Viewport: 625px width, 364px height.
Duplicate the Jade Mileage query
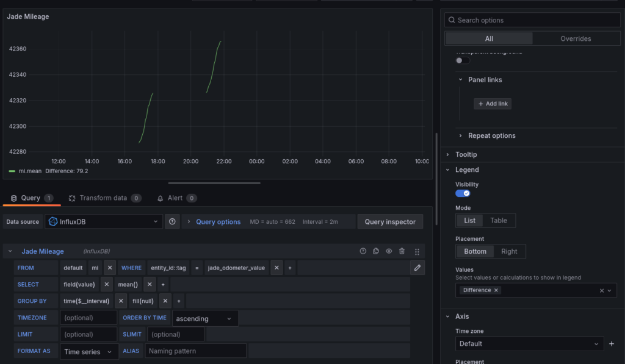(x=376, y=251)
